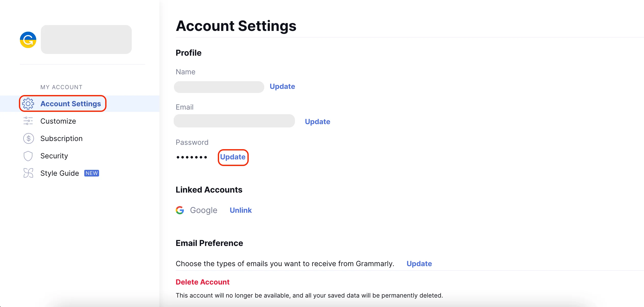Viewport: 644px width, 307px height.
Task: Click the blurred name field under Name
Action: click(219, 87)
